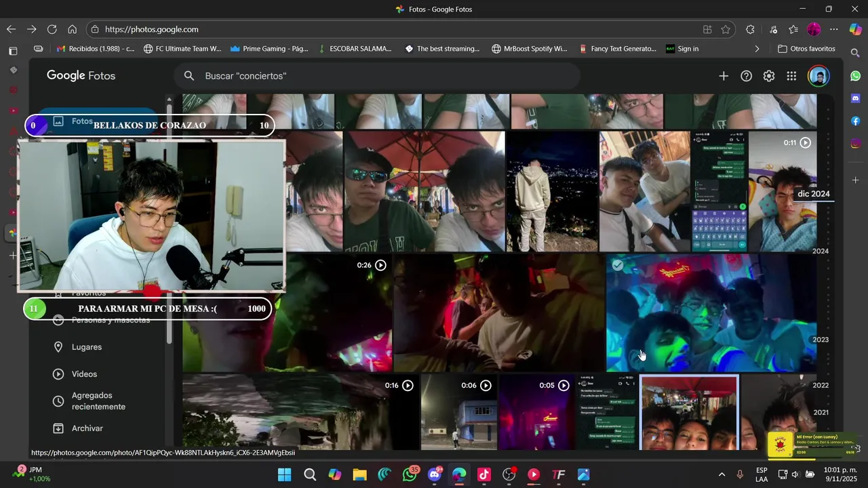Screen dimensions: 868x488
Task: Open File Explorer from the taskbar
Action: (x=359, y=474)
